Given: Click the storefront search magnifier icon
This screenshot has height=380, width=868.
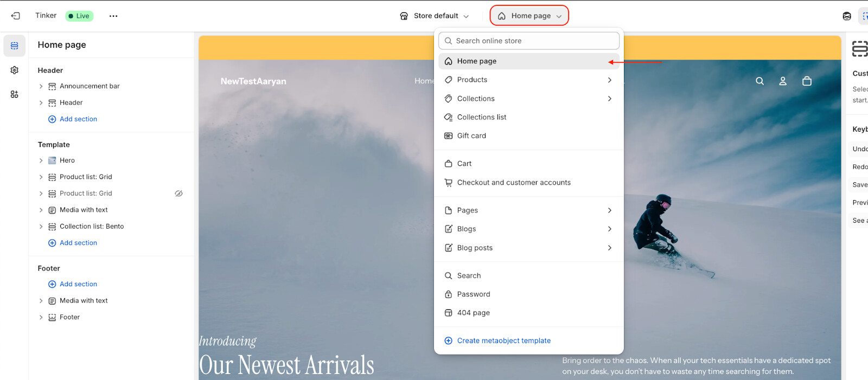Looking at the screenshot, I should click(759, 81).
